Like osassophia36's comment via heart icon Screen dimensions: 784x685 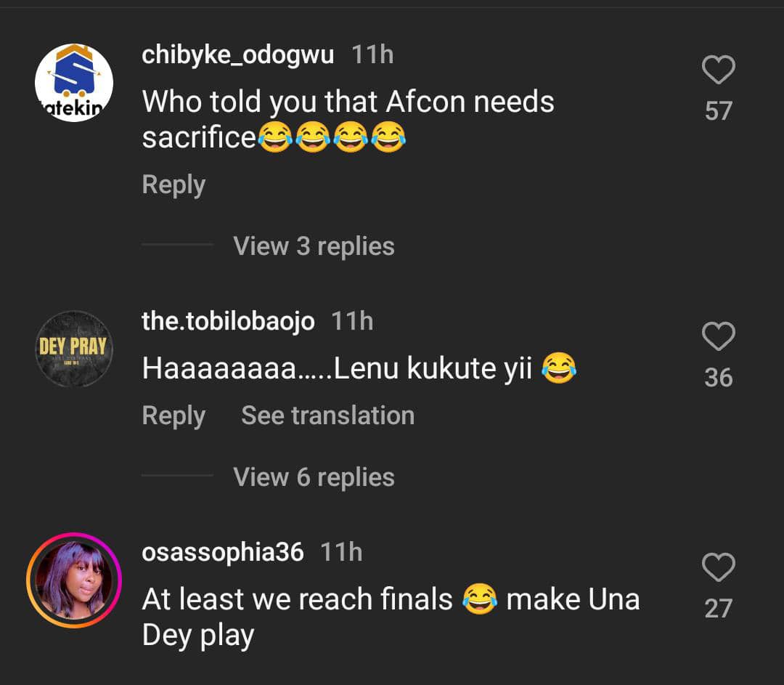point(719,567)
